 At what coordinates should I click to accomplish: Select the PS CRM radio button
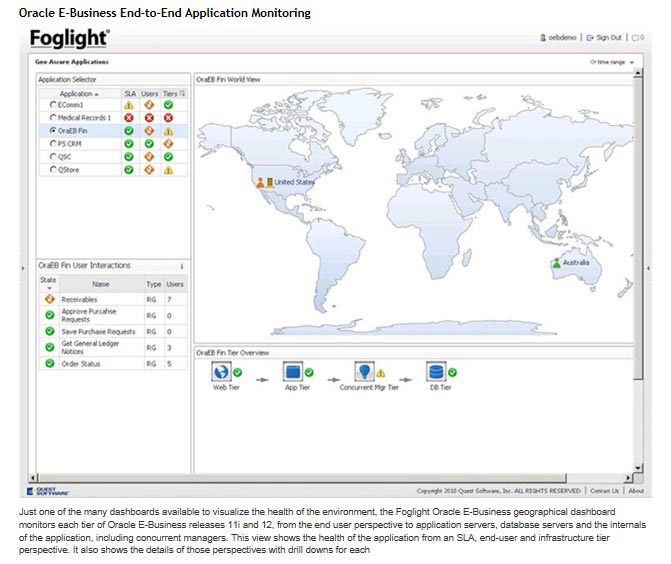(53, 143)
